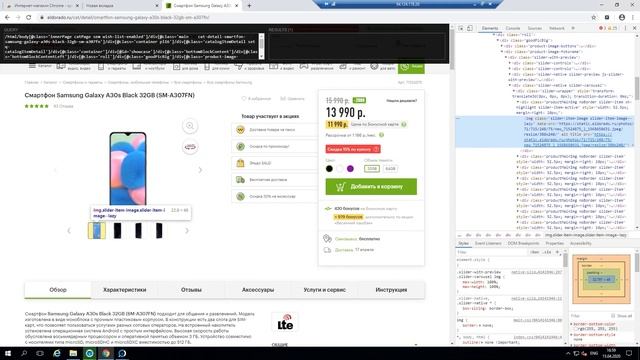The image size is (640, 360).
Task: Click the plus new style rule icon
Action: pyautogui.click(x=557, y=252)
